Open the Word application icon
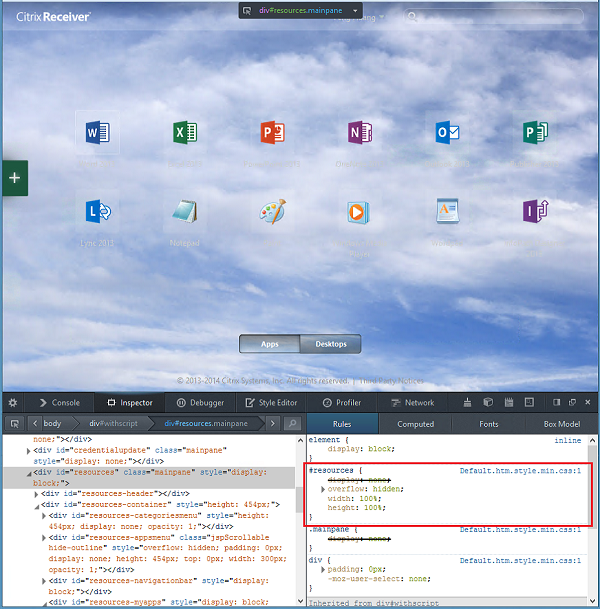 coord(97,132)
